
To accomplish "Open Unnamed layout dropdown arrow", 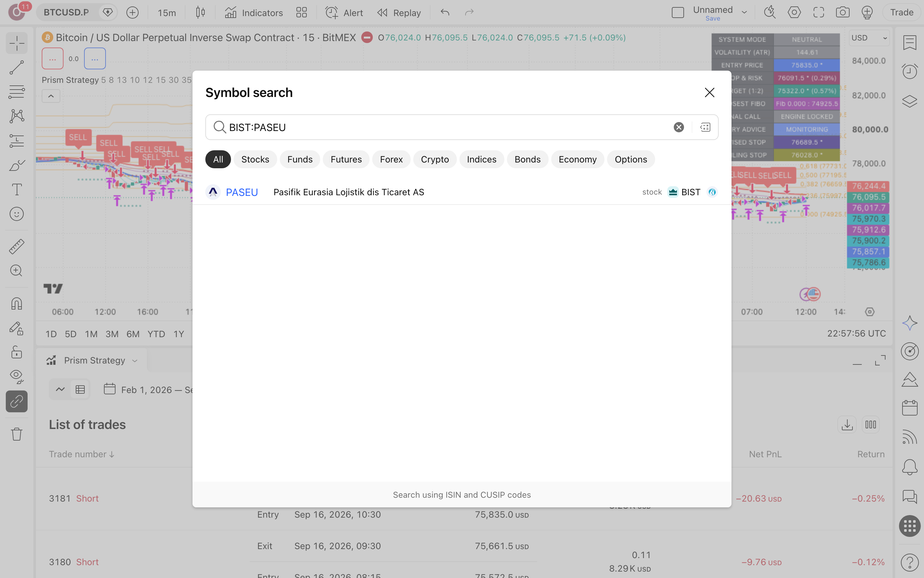I will [x=744, y=13].
